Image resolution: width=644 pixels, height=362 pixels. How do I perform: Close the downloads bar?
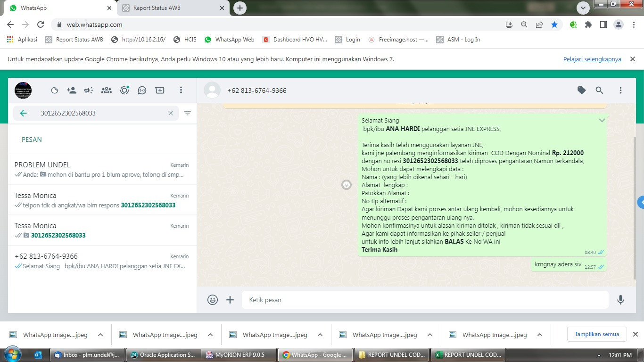[x=635, y=334]
